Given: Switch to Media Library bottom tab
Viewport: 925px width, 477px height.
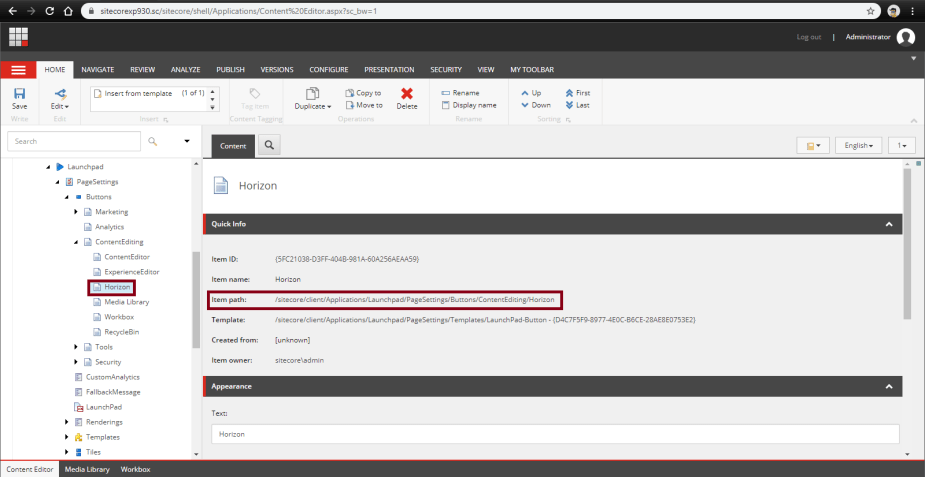Looking at the screenshot, I should coord(87,470).
